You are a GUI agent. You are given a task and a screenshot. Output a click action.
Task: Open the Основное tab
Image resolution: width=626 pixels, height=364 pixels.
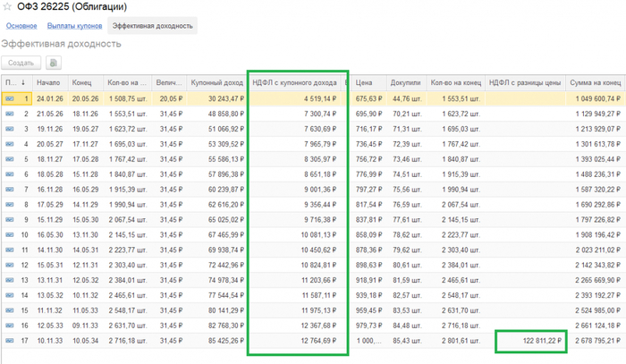coord(21,26)
